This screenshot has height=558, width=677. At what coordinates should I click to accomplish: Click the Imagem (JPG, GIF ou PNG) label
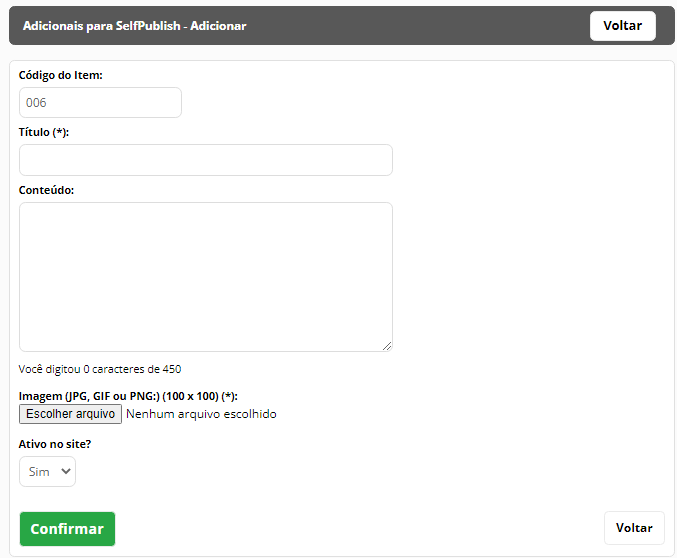pyautogui.click(x=128, y=396)
